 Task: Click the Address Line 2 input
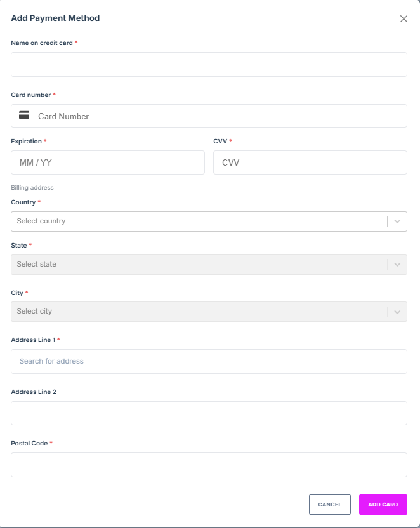point(209,413)
